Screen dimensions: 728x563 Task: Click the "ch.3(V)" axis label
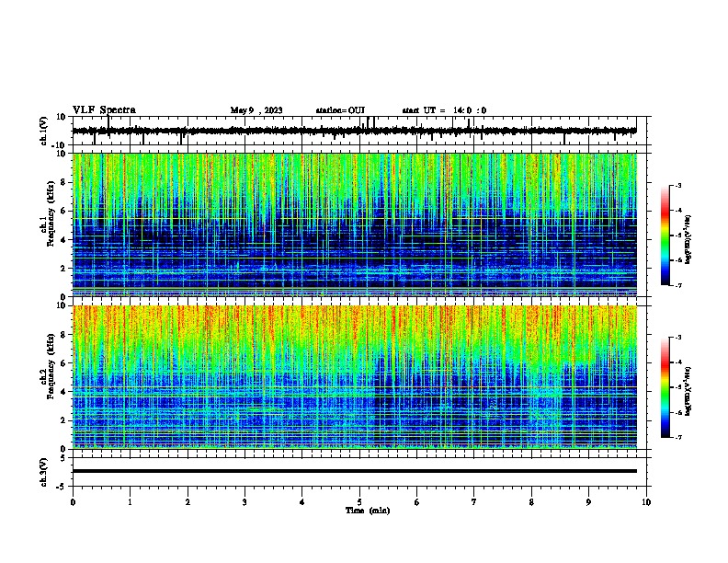pyautogui.click(x=44, y=472)
